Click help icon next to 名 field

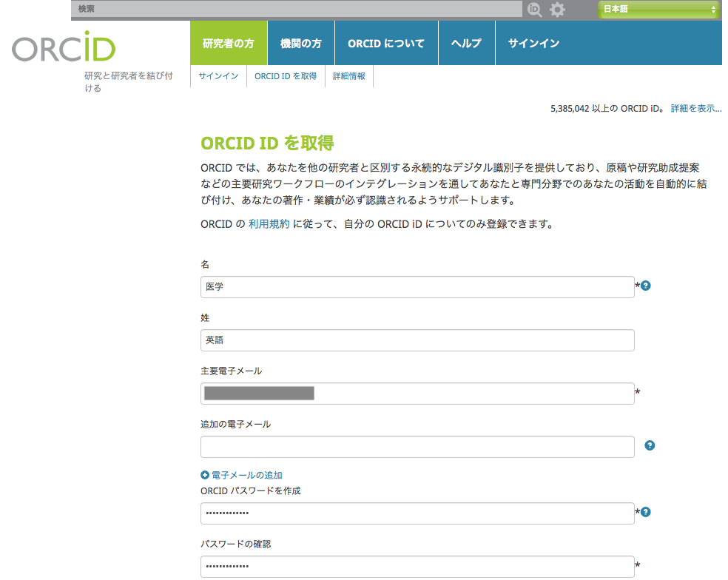coord(645,286)
